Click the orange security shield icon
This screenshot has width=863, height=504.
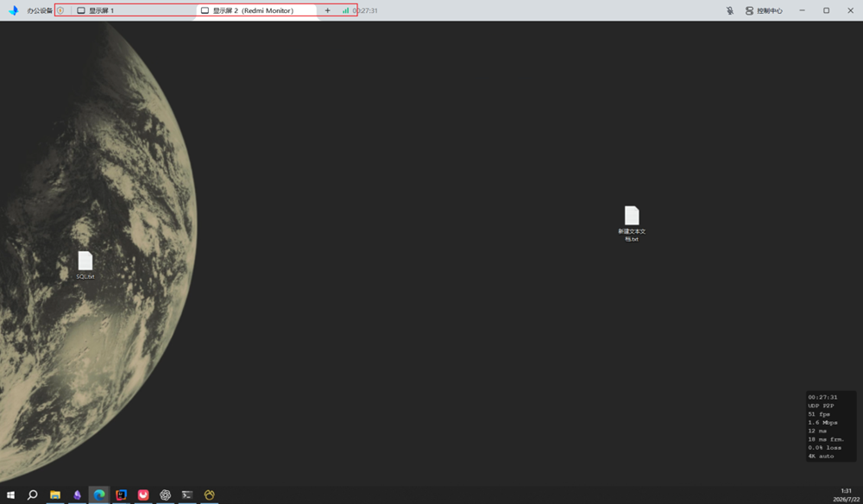click(x=60, y=10)
